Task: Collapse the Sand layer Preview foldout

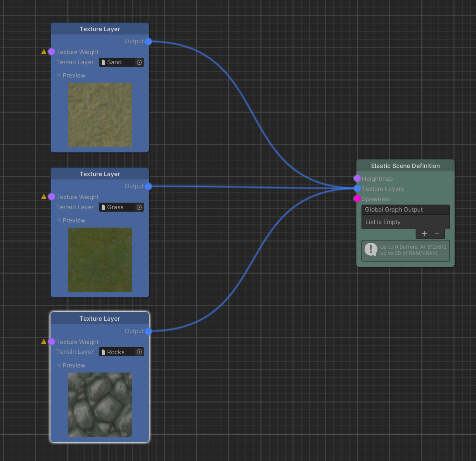Action: click(x=59, y=76)
